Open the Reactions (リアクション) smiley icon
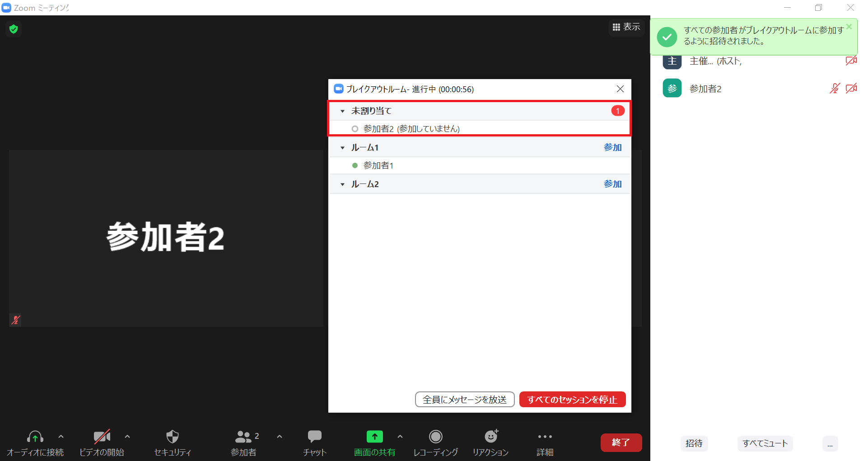 pos(491,437)
